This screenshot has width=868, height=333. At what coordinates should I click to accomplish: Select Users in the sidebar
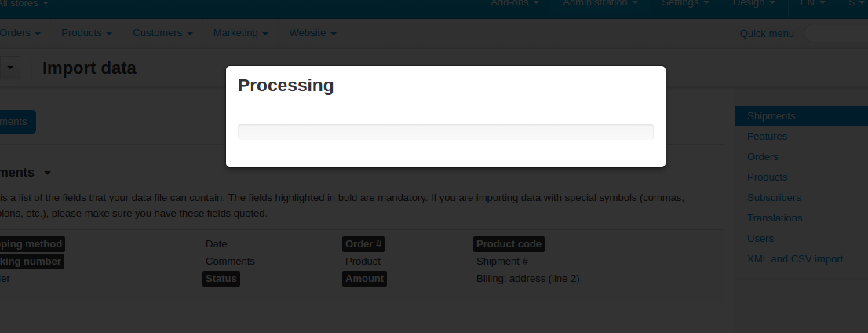(760, 239)
